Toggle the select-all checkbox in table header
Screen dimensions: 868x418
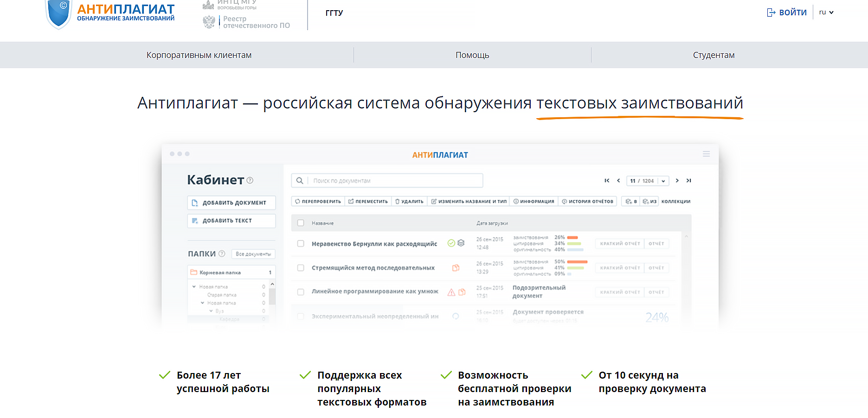(x=301, y=223)
